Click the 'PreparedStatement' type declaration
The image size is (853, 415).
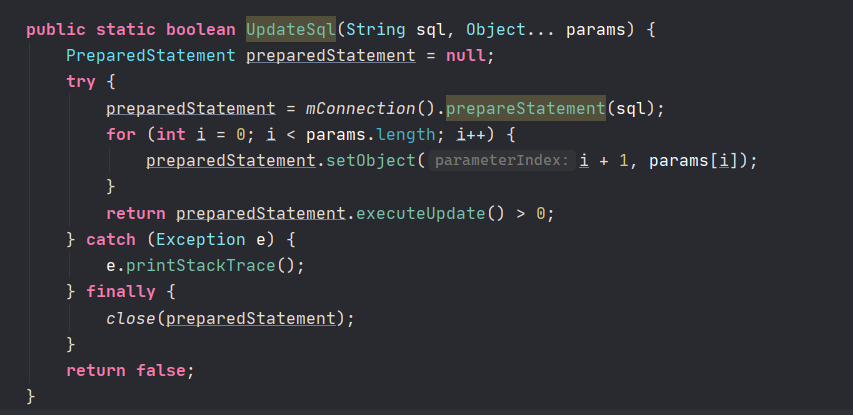coord(151,55)
